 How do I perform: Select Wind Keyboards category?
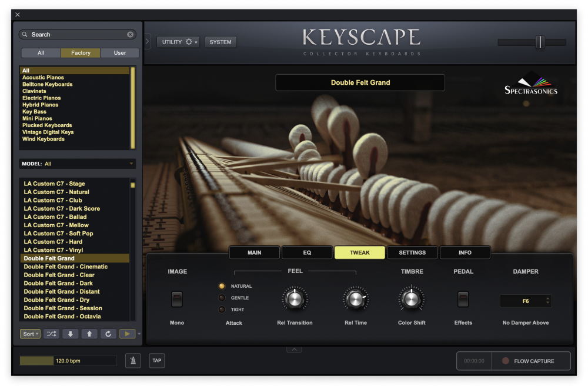click(43, 139)
